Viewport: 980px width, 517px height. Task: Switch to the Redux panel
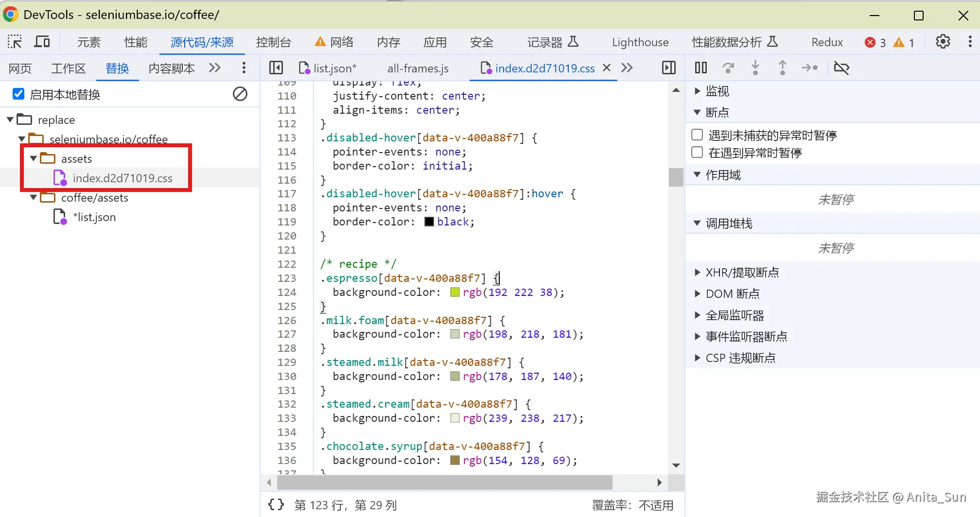pos(827,42)
